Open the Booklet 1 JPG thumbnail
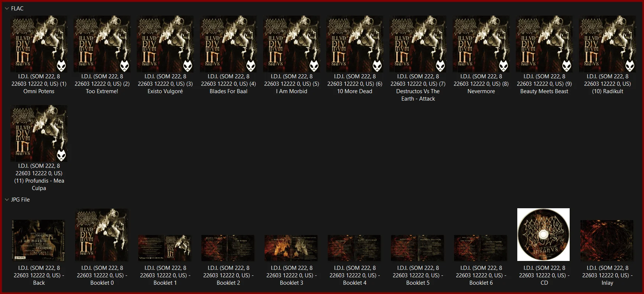 [x=165, y=248]
